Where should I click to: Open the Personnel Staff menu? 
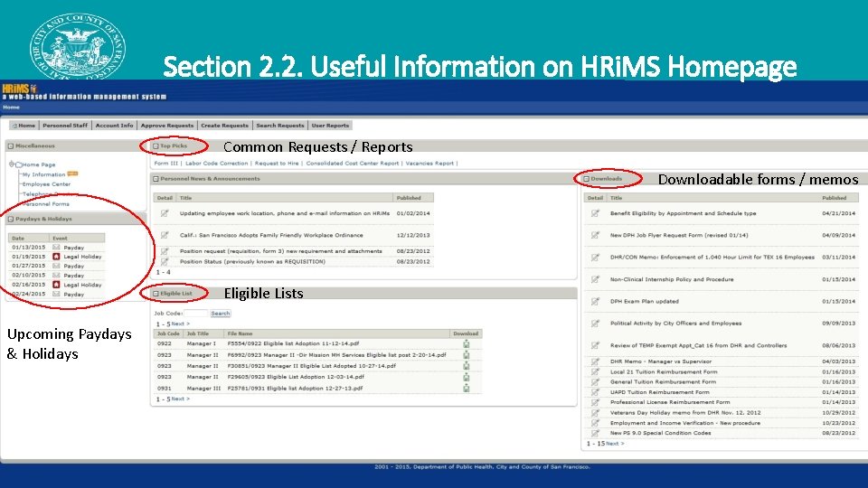click(65, 126)
